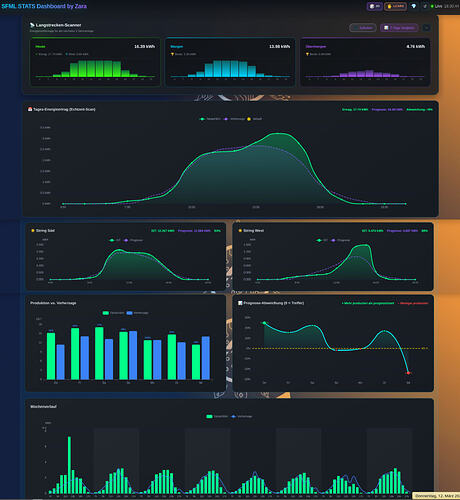460x500 pixels.
Task: Click the gray outlined button in scanner header
Action: [363, 28]
